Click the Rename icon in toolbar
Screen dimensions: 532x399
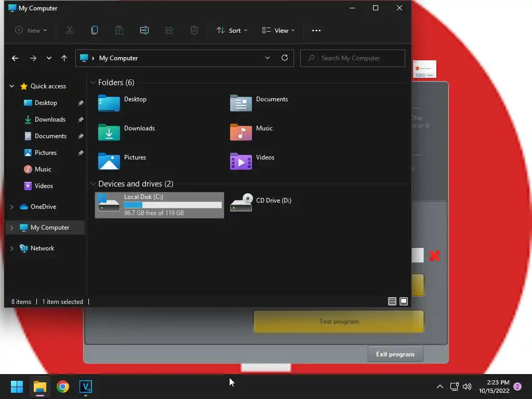(144, 31)
